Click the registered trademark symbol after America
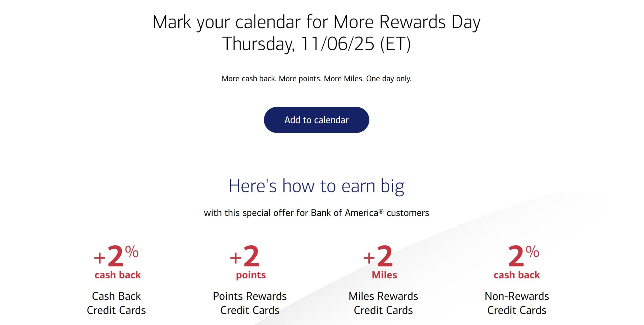 coord(381,211)
